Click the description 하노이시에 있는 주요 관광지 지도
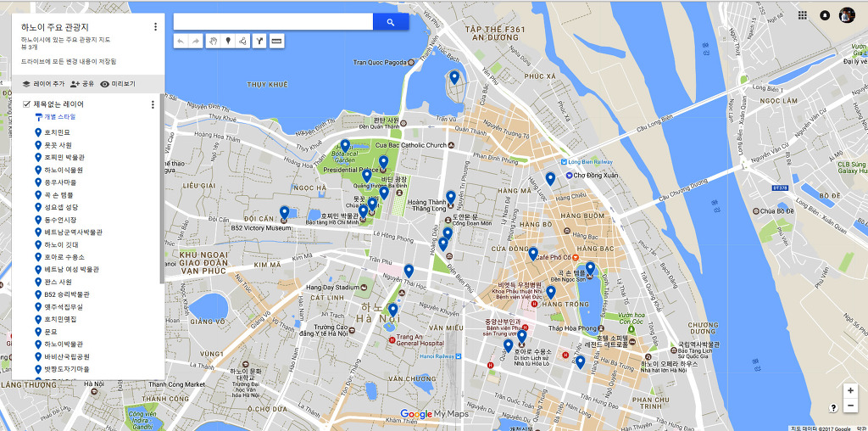Image resolution: width=868 pixels, height=431 pixels. coord(65,39)
